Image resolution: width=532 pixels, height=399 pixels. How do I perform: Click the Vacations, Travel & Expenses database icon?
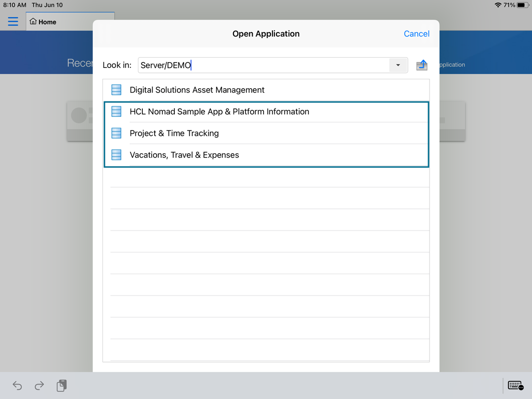[x=116, y=155]
